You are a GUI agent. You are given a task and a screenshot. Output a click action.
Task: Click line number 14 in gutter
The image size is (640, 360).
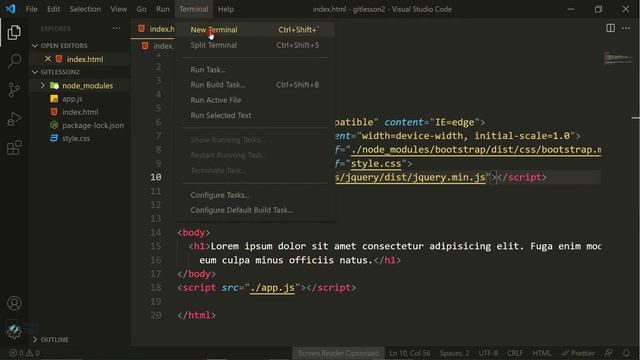(x=156, y=232)
